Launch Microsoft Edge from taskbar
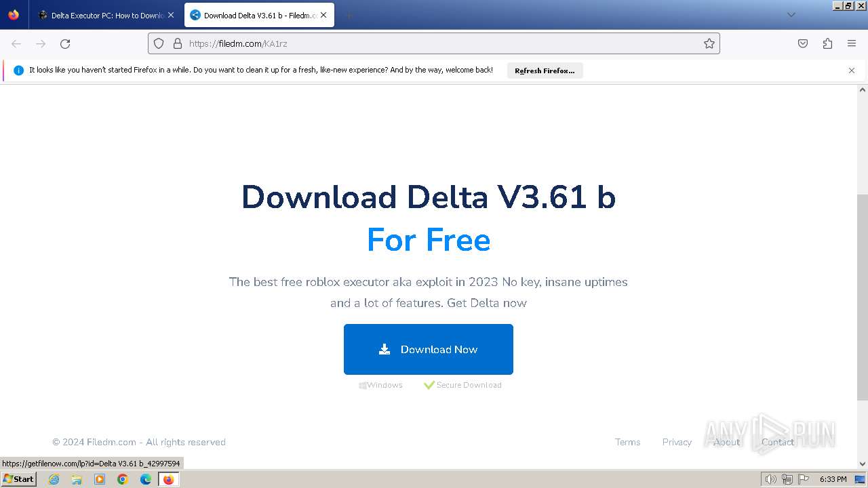 pyautogui.click(x=146, y=479)
